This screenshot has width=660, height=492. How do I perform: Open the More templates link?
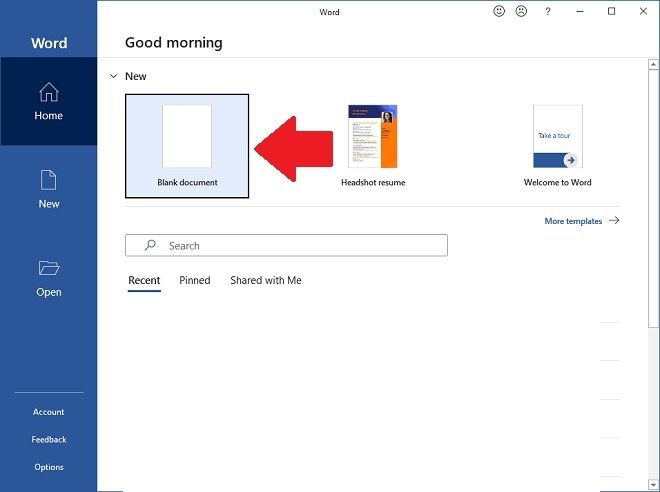click(x=573, y=221)
